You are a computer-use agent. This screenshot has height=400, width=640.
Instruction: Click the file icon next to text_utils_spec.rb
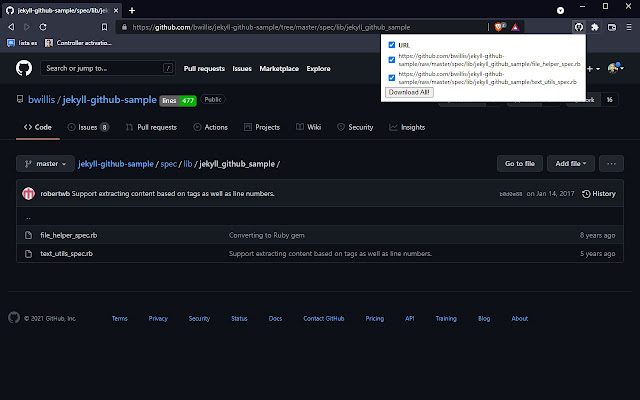pyautogui.click(x=28, y=253)
